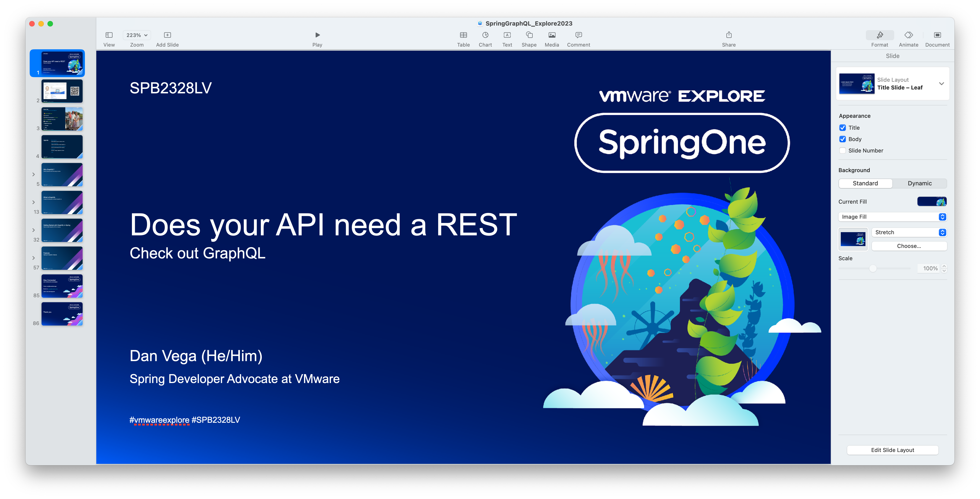Click the Share icon

pos(728,35)
